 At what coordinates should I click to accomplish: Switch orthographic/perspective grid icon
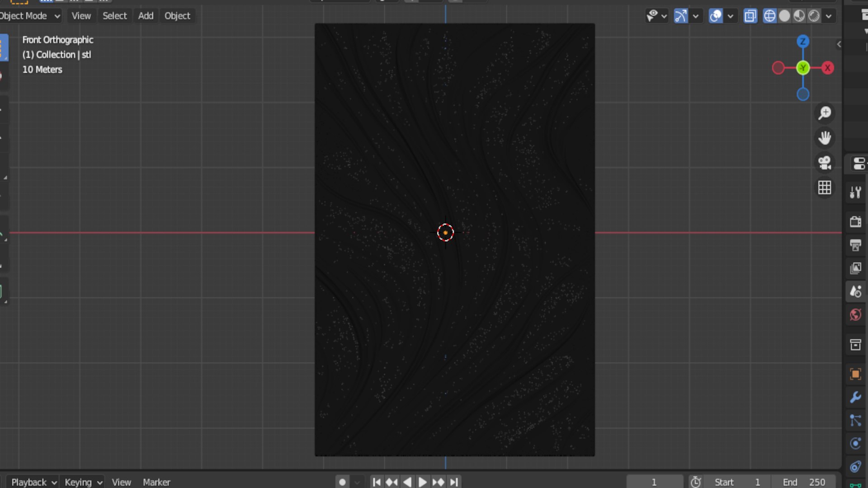[825, 187]
